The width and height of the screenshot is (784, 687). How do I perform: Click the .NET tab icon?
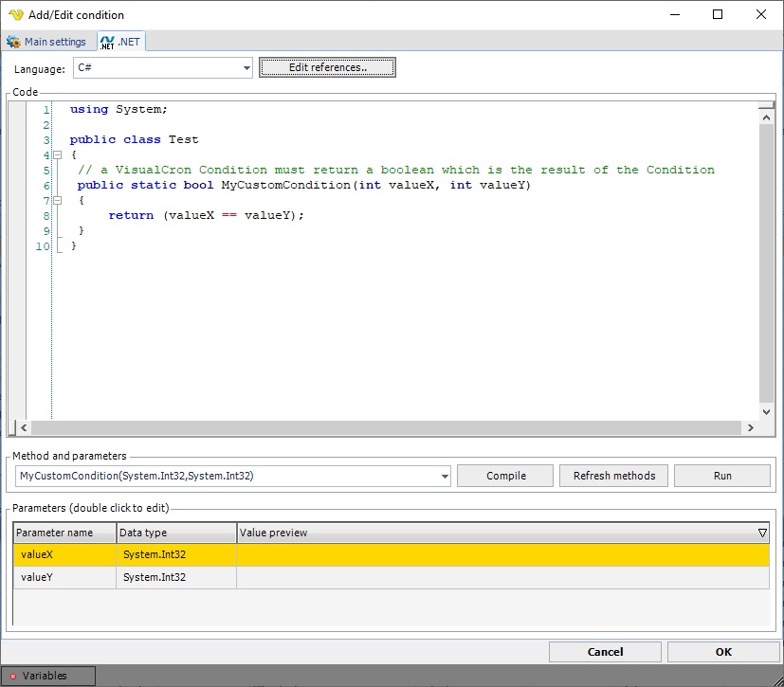click(x=106, y=42)
